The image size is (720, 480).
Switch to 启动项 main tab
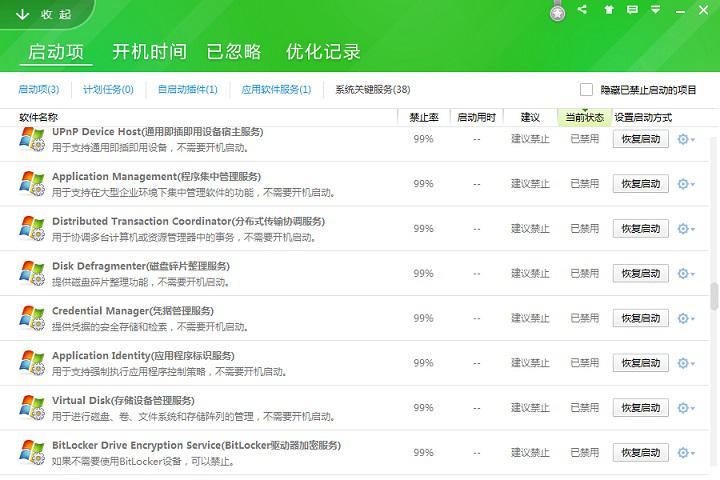(x=56, y=51)
